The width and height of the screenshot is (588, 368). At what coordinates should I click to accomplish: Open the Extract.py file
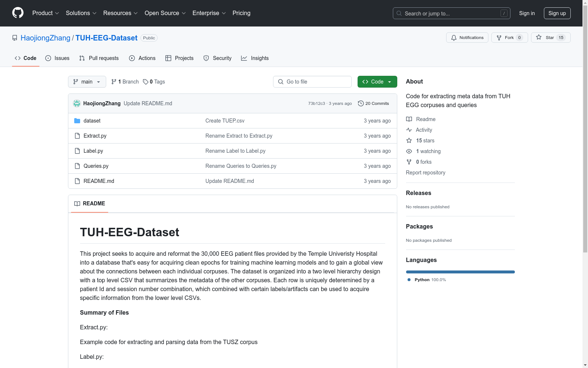click(95, 136)
